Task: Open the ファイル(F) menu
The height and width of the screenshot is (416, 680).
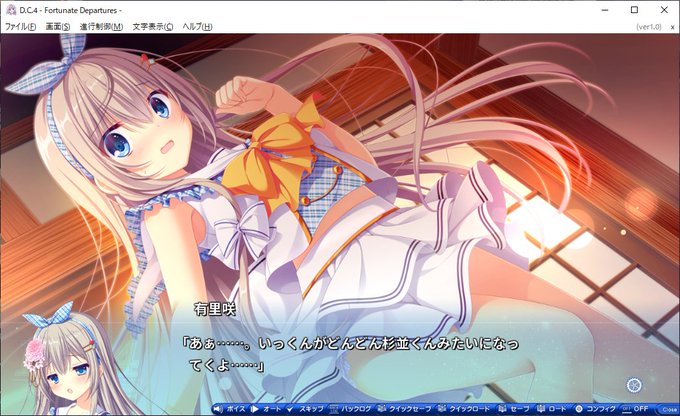Action: pyautogui.click(x=20, y=27)
